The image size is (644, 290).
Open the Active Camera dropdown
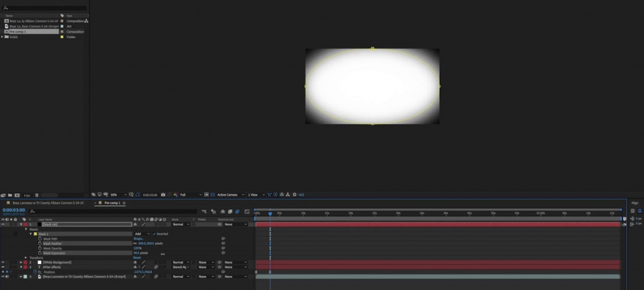(231, 194)
